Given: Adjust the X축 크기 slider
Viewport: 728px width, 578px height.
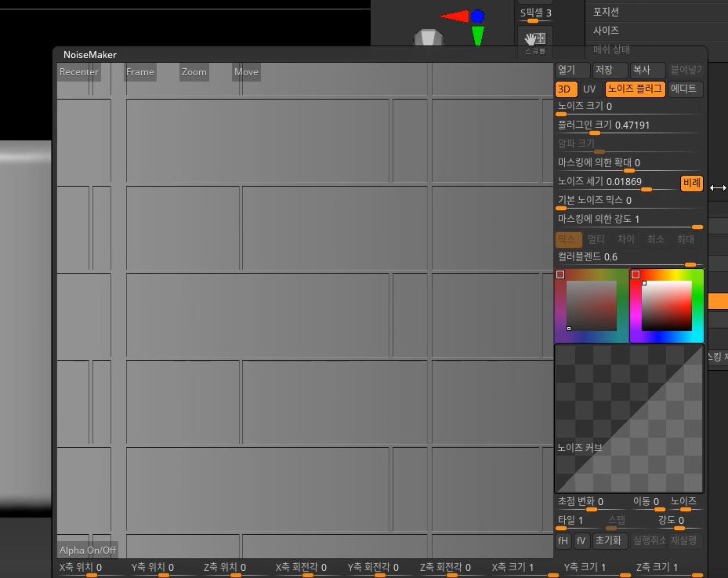Looking at the screenshot, I should (x=524, y=569).
